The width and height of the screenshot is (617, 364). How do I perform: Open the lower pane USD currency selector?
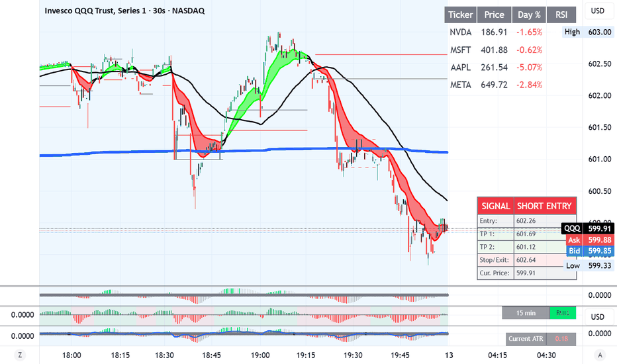(x=598, y=316)
